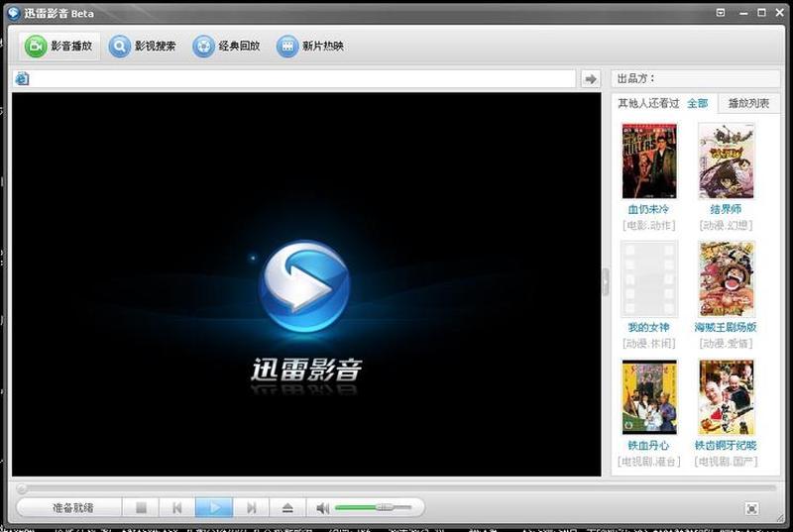Open the 影音播放 tab
The height and width of the screenshot is (532, 793).
click(59, 46)
